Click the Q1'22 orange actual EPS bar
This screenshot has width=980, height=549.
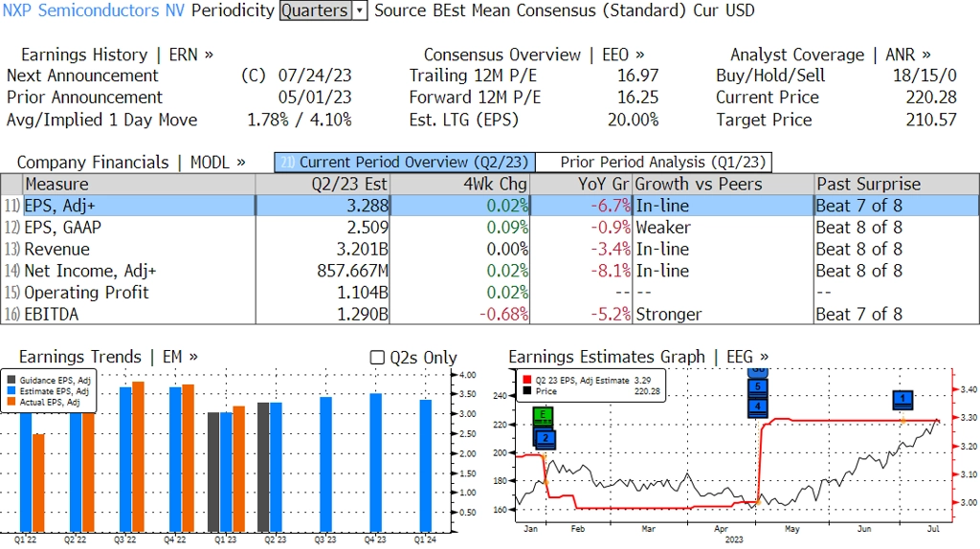[x=38, y=483]
